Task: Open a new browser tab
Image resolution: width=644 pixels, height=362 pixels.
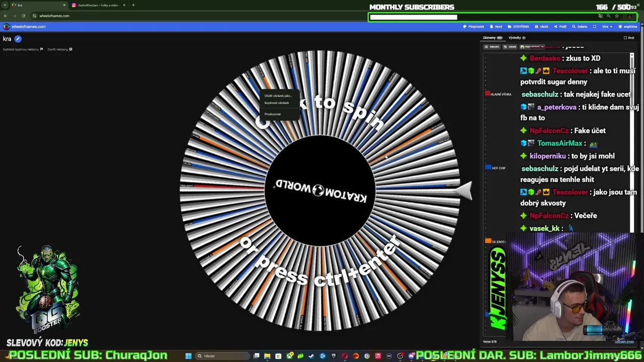Action: pos(133,5)
